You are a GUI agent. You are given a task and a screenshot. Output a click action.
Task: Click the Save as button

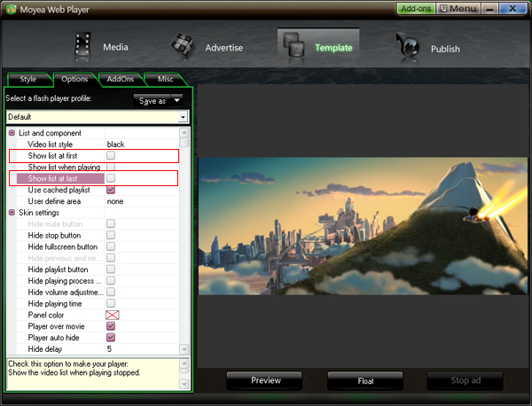click(152, 101)
